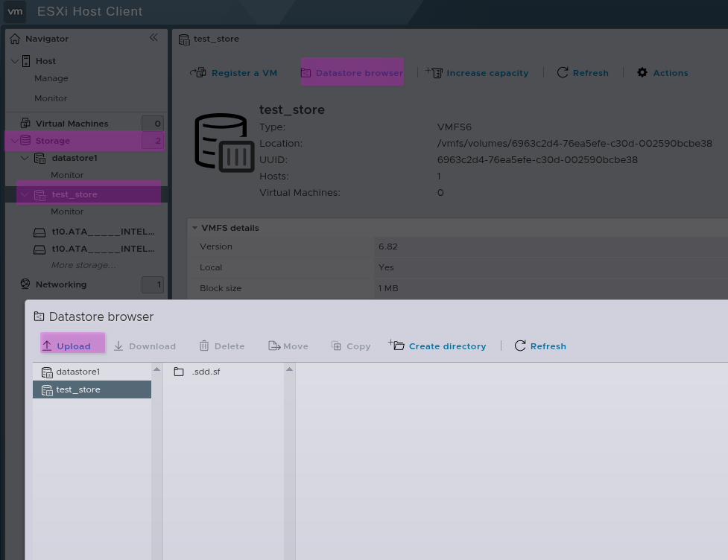Open Virtual Machines in Navigator
This screenshot has width=728, height=560.
tap(72, 124)
